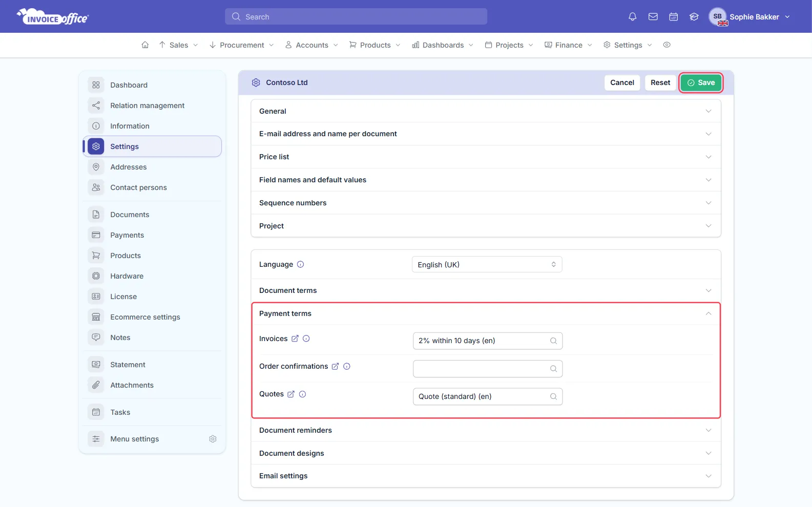Screen dimensions: 812x507
Task: Open Addresses in sidebar
Action: coord(152,167)
